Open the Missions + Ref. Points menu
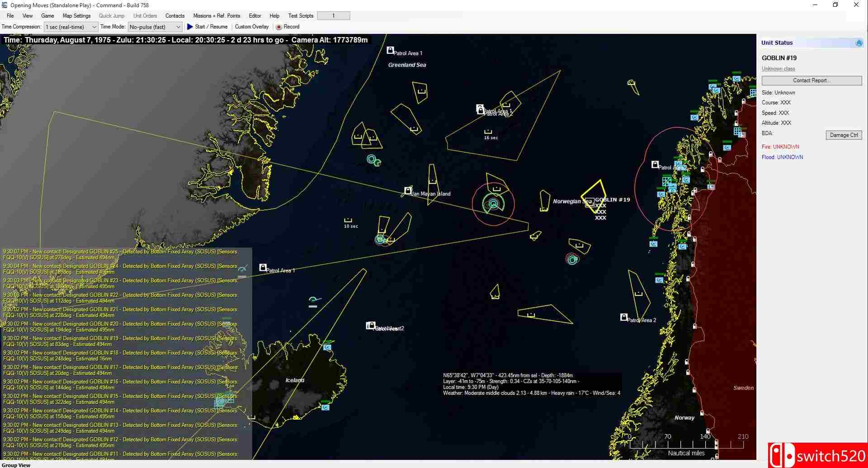 [x=217, y=15]
